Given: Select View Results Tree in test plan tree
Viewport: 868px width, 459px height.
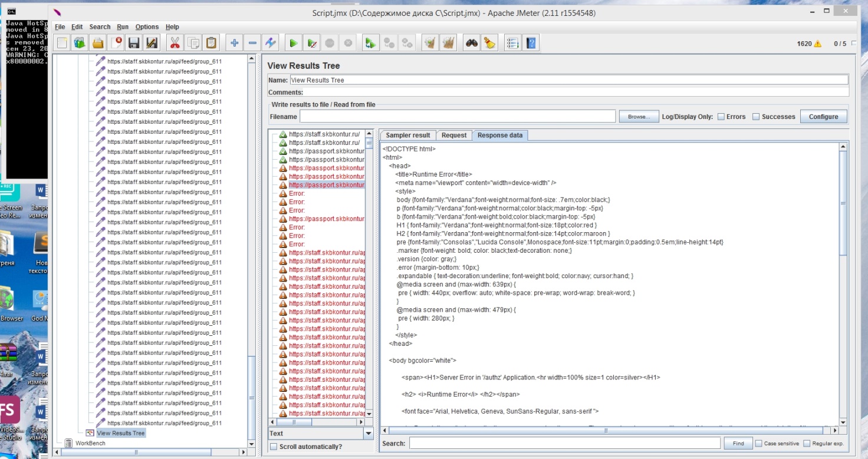Looking at the screenshot, I should [x=120, y=433].
